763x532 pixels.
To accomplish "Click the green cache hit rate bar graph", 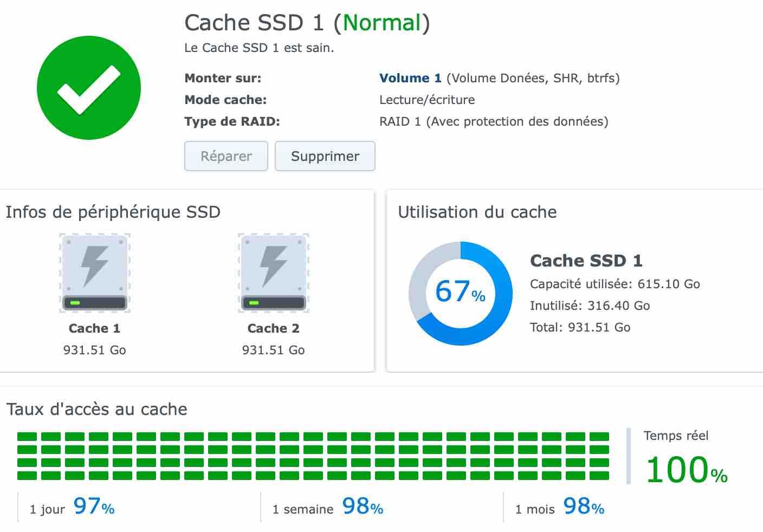I will tap(313, 456).
